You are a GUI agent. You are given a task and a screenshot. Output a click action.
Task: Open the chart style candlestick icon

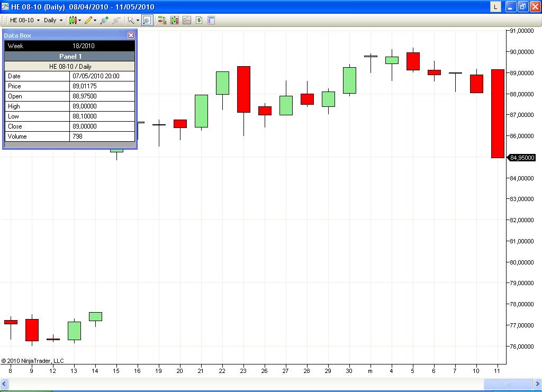tap(73, 21)
